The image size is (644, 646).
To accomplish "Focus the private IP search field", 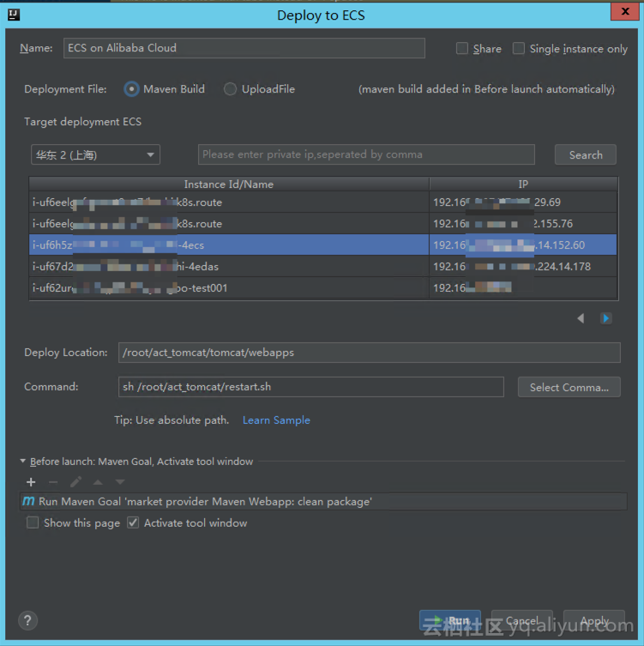I will (366, 154).
